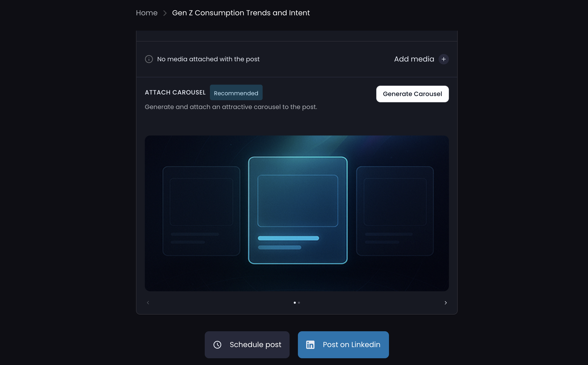
Task: Click the Generate Carousel button
Action: point(412,94)
